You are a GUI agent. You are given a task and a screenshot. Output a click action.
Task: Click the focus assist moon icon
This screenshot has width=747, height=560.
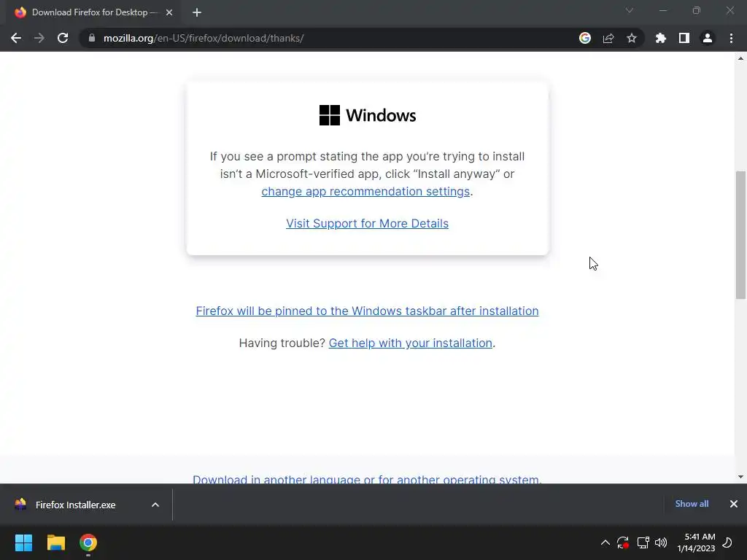pos(727,542)
